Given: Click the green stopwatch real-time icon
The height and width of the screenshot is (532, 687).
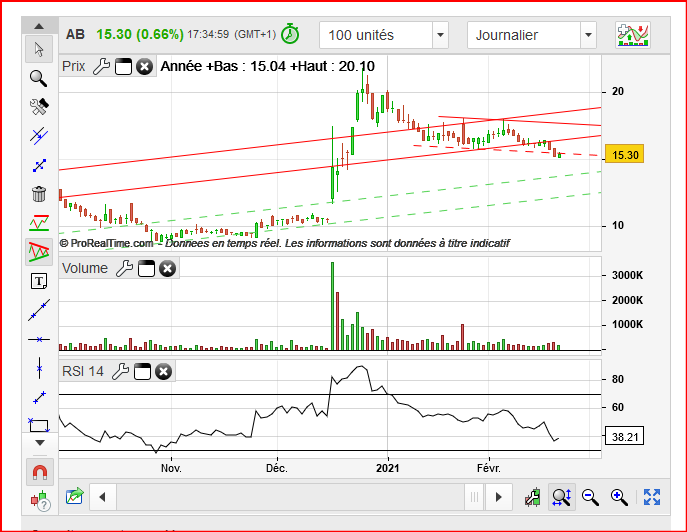Looking at the screenshot, I should (290, 34).
